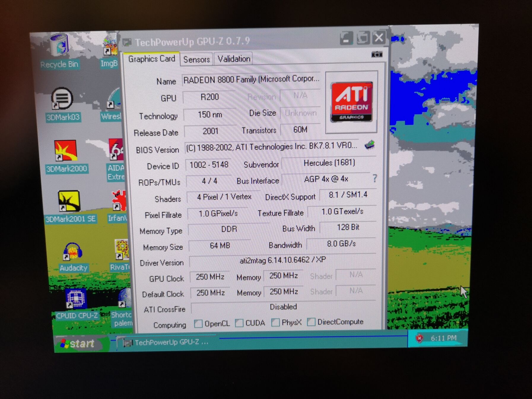Open the Audacity desktop shortcut

point(73,257)
